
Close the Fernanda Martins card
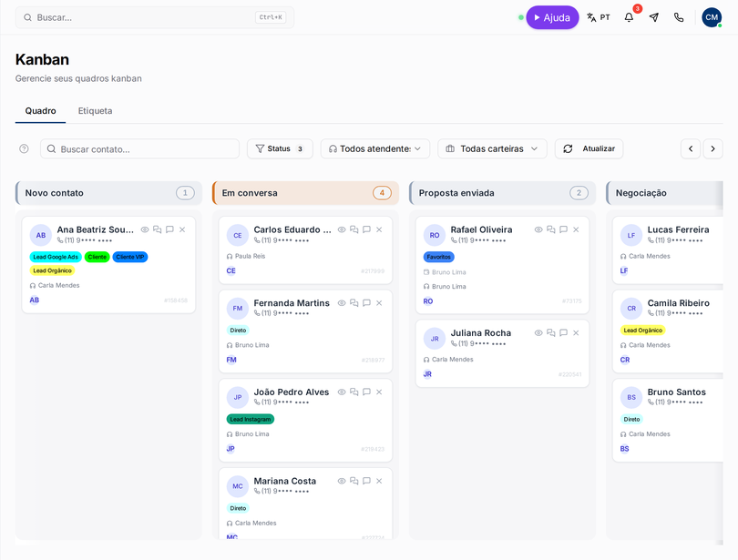(379, 303)
